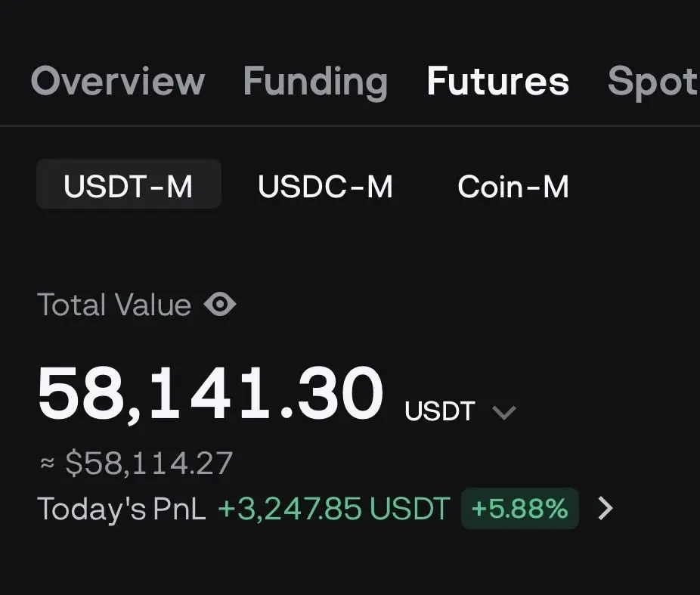Click the approximately-equal symbol before dollar value
The height and width of the screenshot is (595, 700).
[47, 463]
